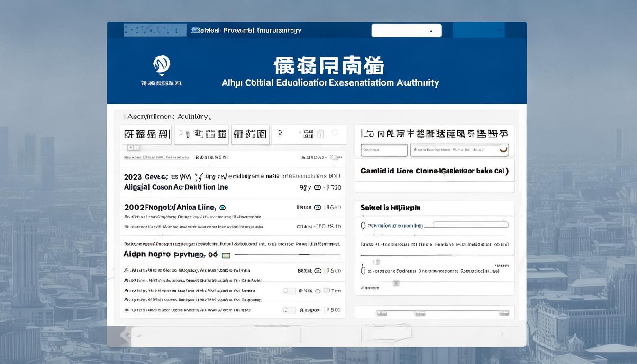Viewport: 637px width, 364px height.
Task: Click the curved arrow at the right end of the wide dropdown
Action: pyautogui.click(x=503, y=150)
